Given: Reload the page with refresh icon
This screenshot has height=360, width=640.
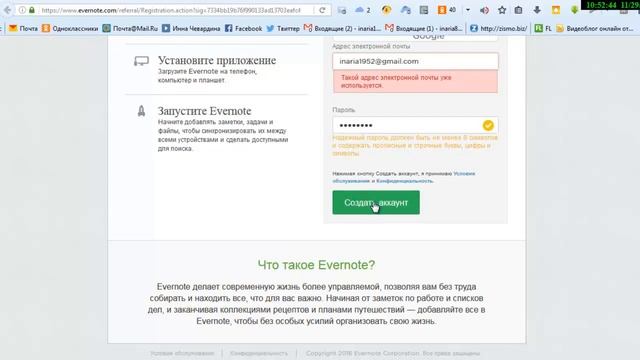Looking at the screenshot, I should [x=322, y=10].
